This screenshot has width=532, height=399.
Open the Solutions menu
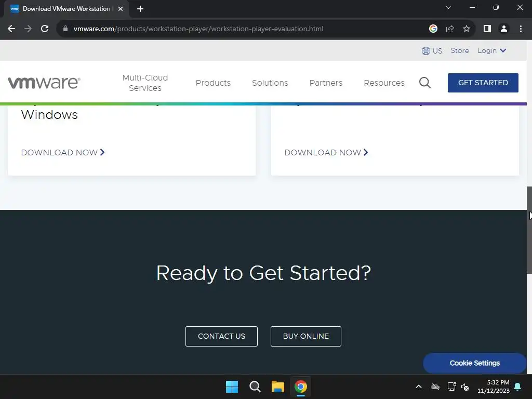click(x=270, y=83)
